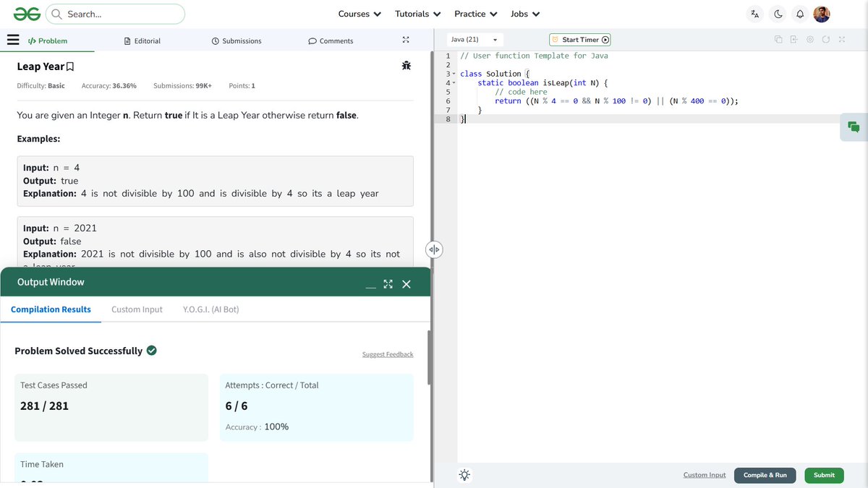The width and height of the screenshot is (868, 488).
Task: Click the '// code here' comment line
Action: point(521,92)
